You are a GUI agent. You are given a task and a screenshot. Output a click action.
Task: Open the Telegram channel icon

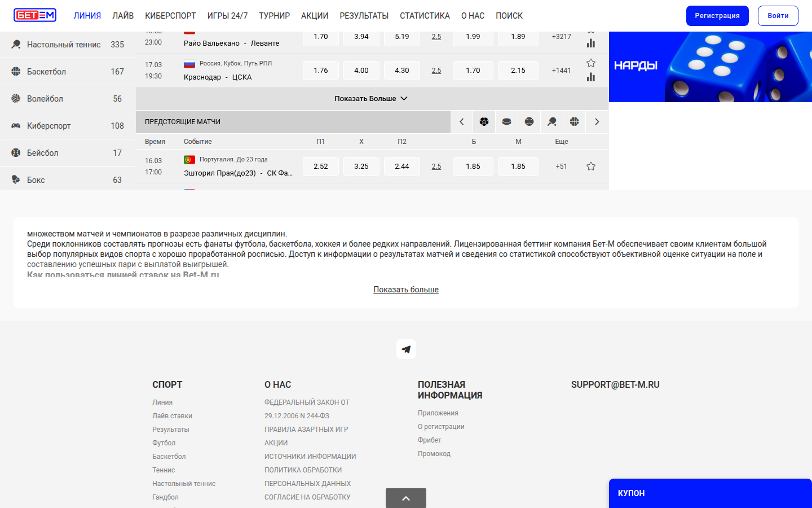[406, 349]
